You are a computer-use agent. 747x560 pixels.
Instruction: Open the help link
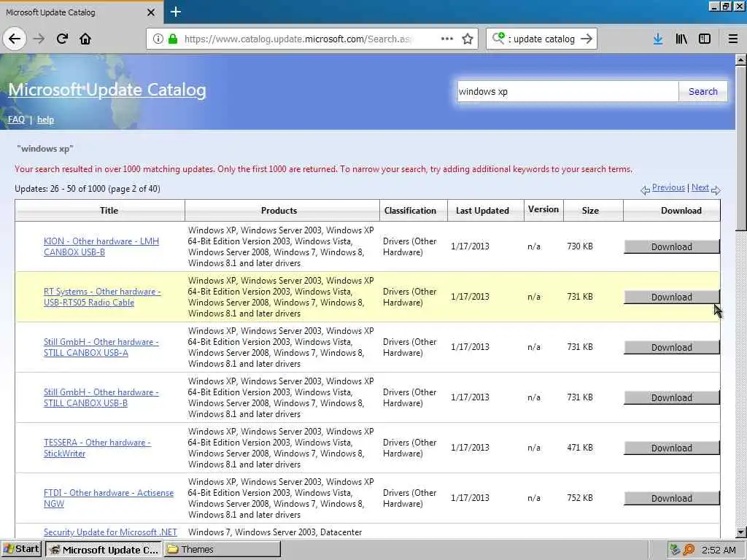pyautogui.click(x=45, y=120)
